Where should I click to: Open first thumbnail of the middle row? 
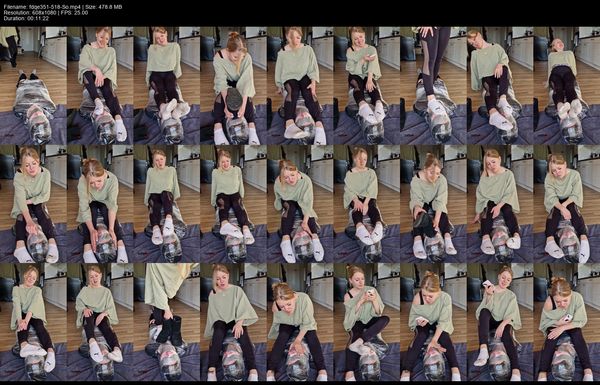point(33,204)
